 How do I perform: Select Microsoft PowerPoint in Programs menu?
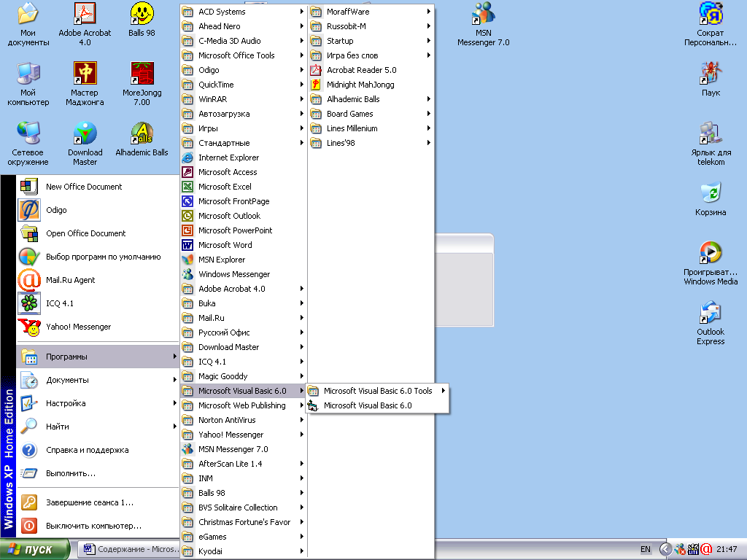[x=244, y=230]
